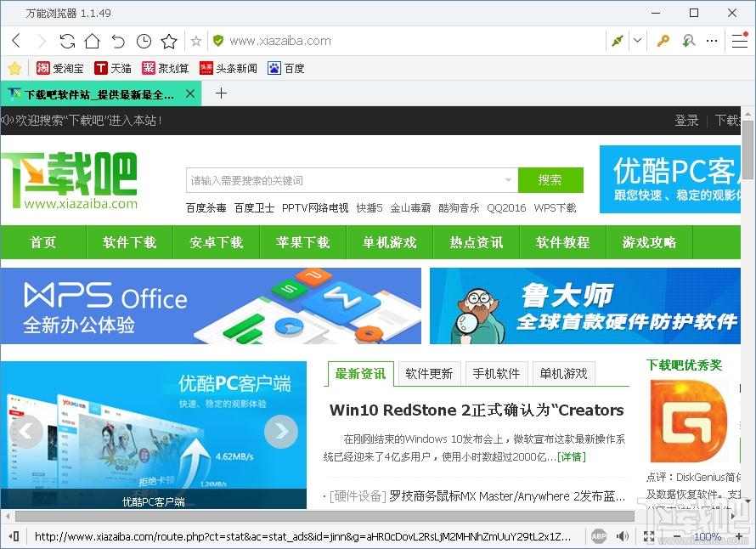Open 单机游戏 in green navigation bar

(x=390, y=242)
